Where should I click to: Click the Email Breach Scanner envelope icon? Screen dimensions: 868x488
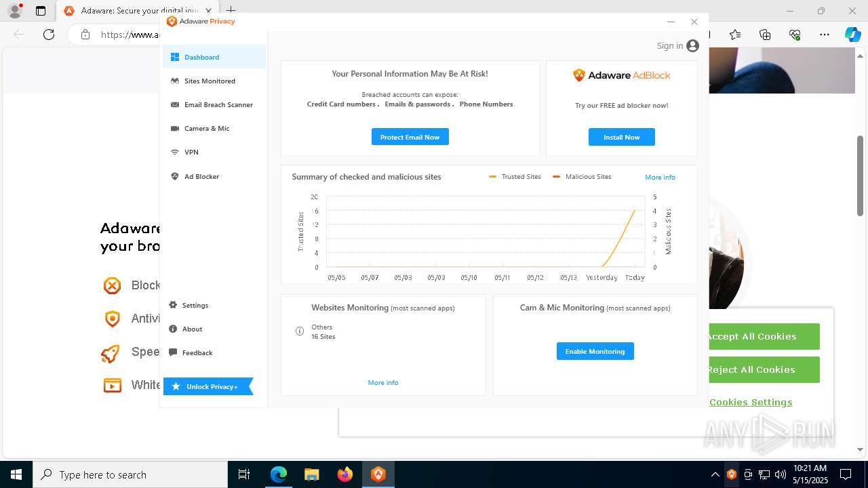(175, 104)
